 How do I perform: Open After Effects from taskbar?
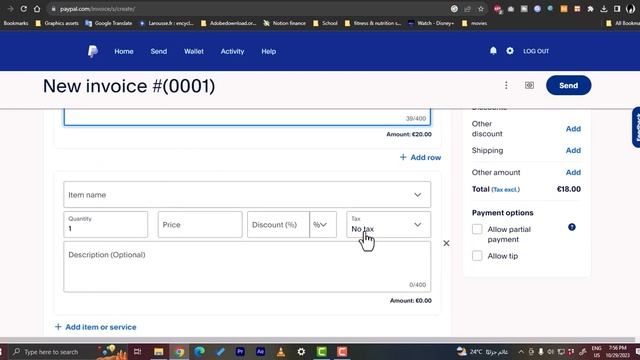260,351
